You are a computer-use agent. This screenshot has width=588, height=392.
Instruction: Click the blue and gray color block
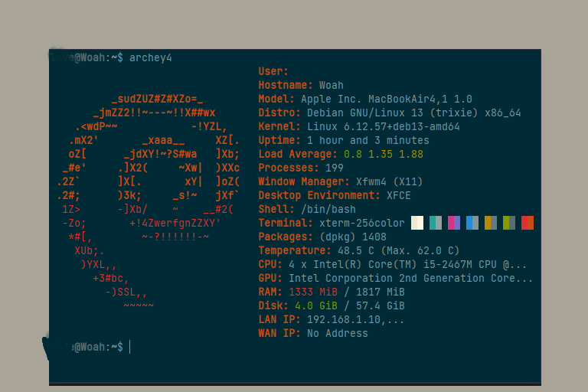point(472,223)
